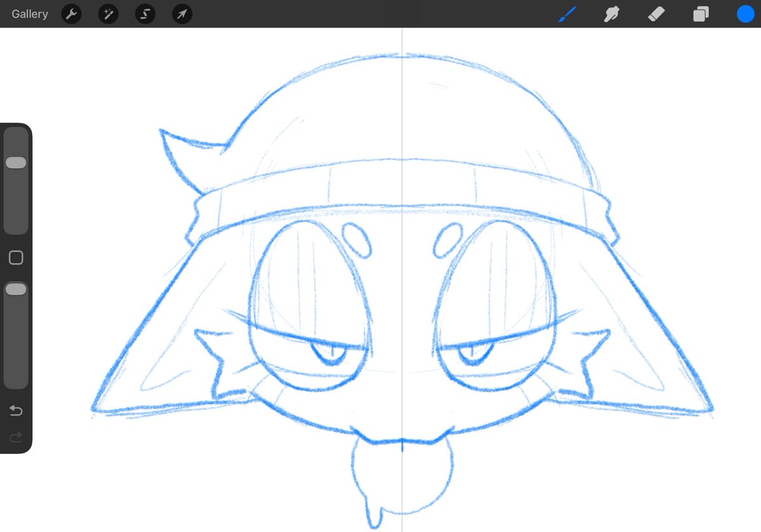Return to the Gallery

[30, 14]
